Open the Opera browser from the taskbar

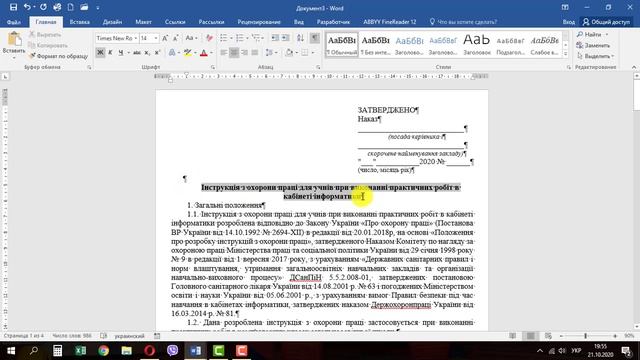tap(149, 351)
